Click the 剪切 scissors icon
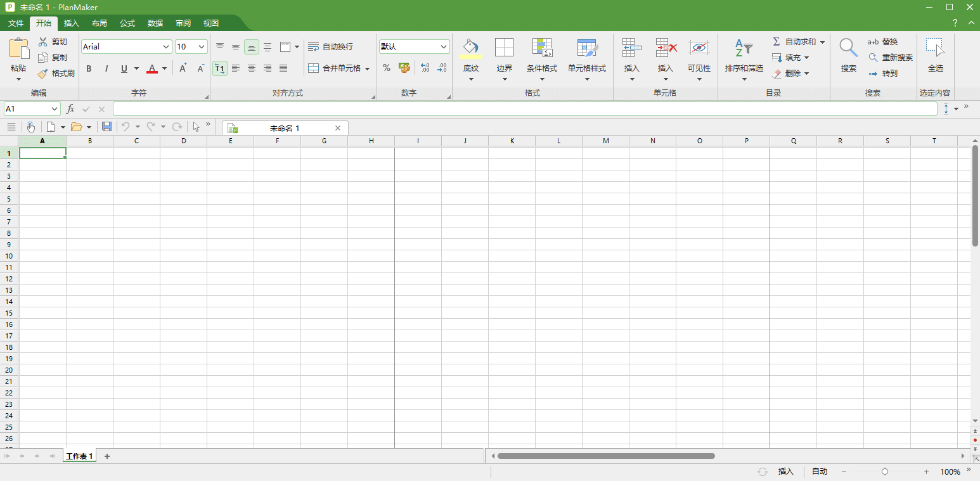 42,42
